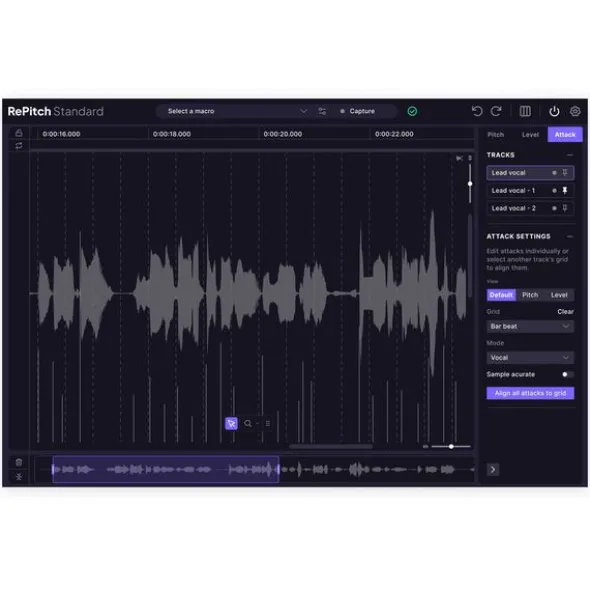Click the power bypass icon
Image resolution: width=590 pixels, height=591 pixels.
pos(554,111)
